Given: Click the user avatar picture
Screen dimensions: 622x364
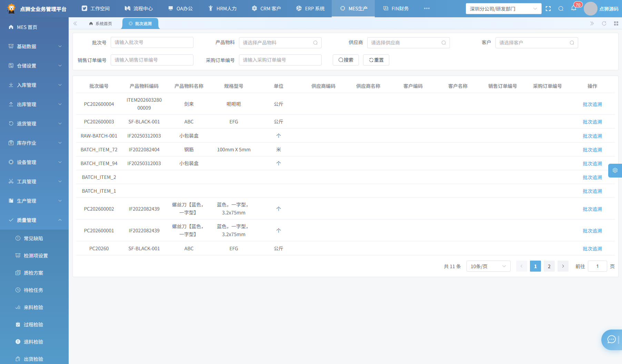Looking at the screenshot, I should [x=590, y=9].
